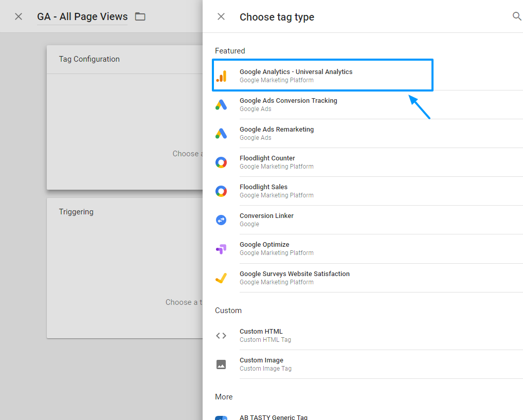This screenshot has width=523, height=420.
Task: Close the GA - All Page Views editor
Action: coord(19,16)
